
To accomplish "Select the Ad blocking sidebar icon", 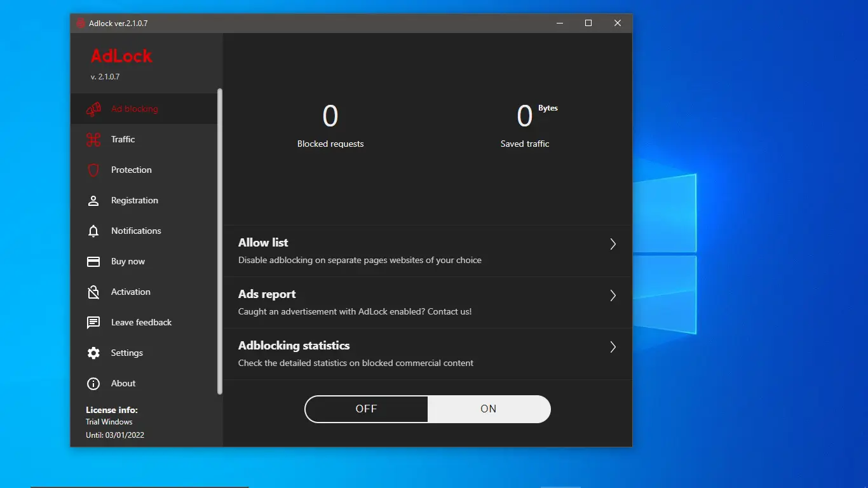I will pyautogui.click(x=93, y=109).
